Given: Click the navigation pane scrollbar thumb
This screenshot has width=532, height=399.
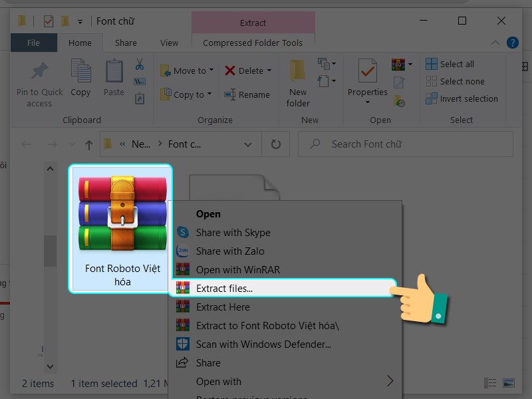Looking at the screenshot, I should pyautogui.click(x=51, y=251).
